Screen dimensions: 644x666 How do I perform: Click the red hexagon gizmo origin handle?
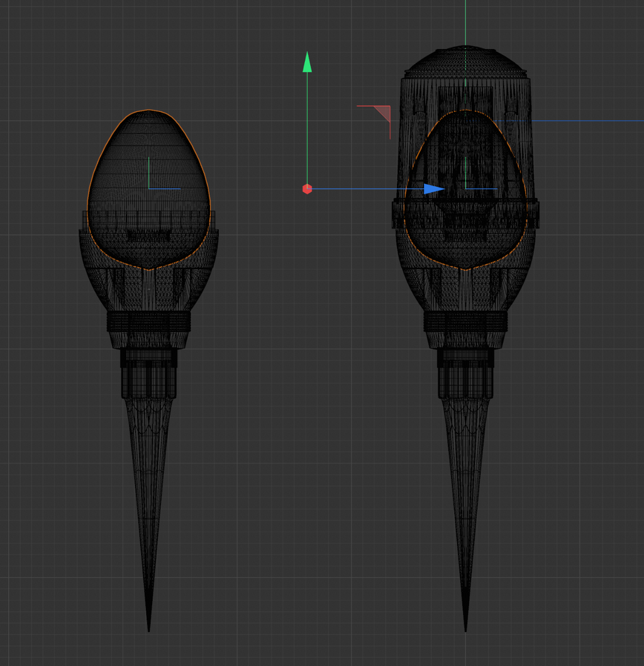tap(307, 189)
